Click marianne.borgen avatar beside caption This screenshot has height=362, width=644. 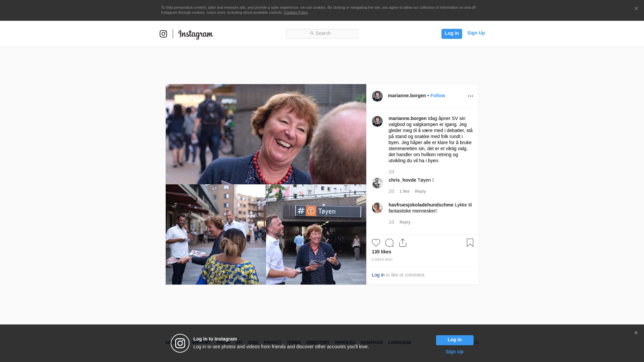tap(377, 121)
